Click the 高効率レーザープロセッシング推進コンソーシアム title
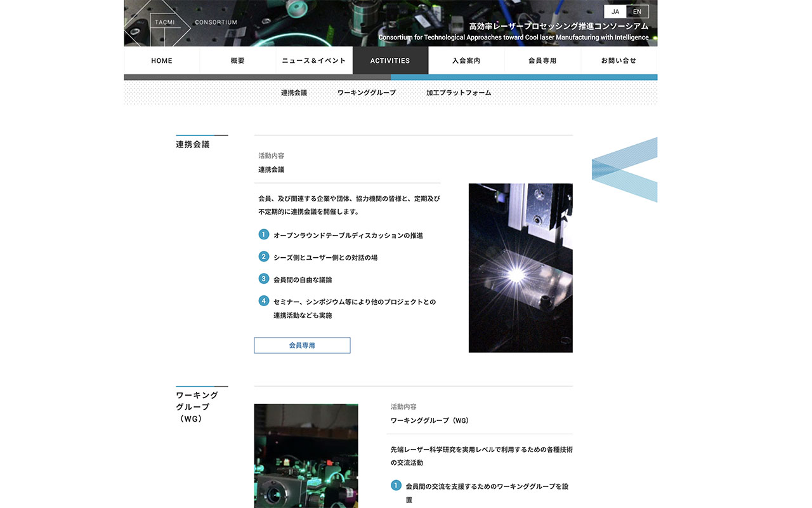The height and width of the screenshot is (508, 812). pos(559,27)
